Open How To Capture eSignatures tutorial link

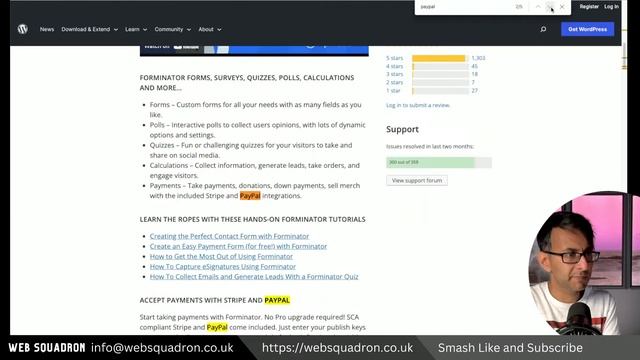pos(222,266)
